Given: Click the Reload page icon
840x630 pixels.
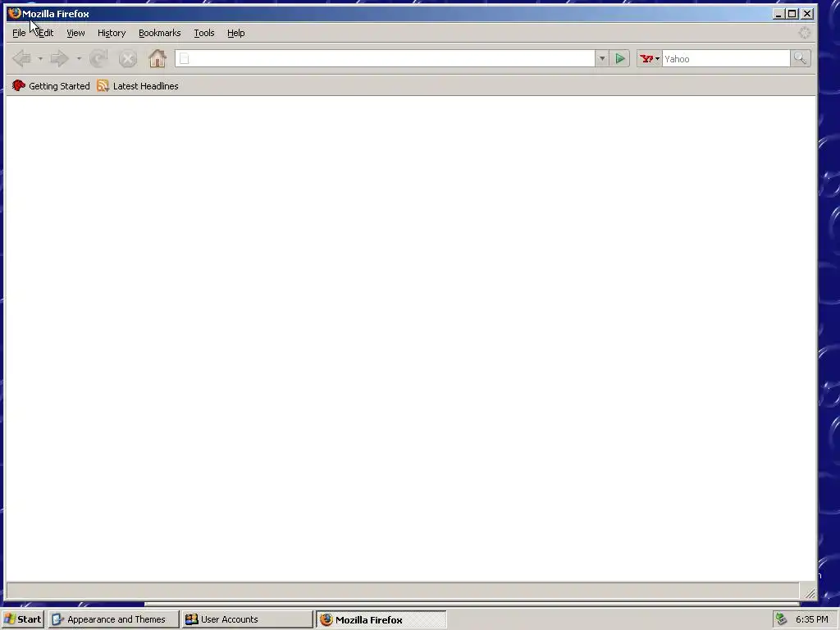Looking at the screenshot, I should coord(98,58).
